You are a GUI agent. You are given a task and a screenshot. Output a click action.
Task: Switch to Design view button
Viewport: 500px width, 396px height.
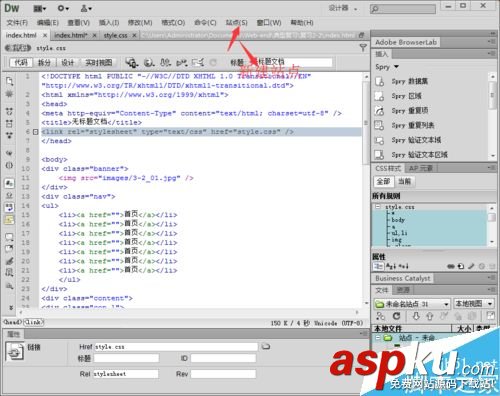tap(68, 62)
